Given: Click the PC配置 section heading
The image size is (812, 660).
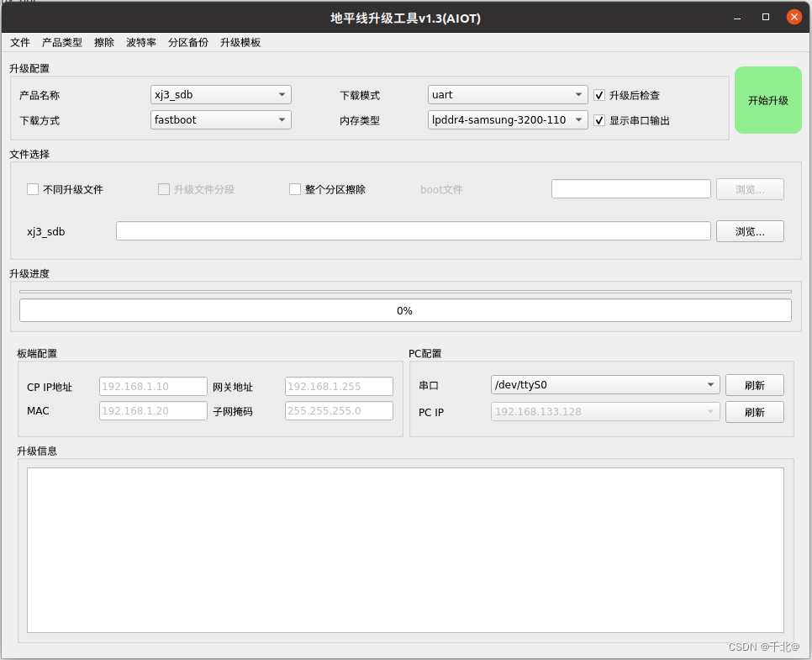Looking at the screenshot, I should [425, 353].
